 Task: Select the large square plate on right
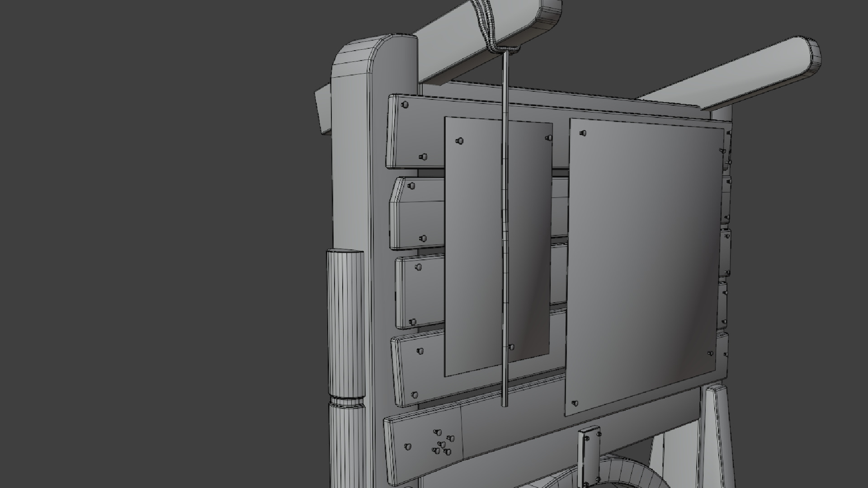tap(644, 267)
